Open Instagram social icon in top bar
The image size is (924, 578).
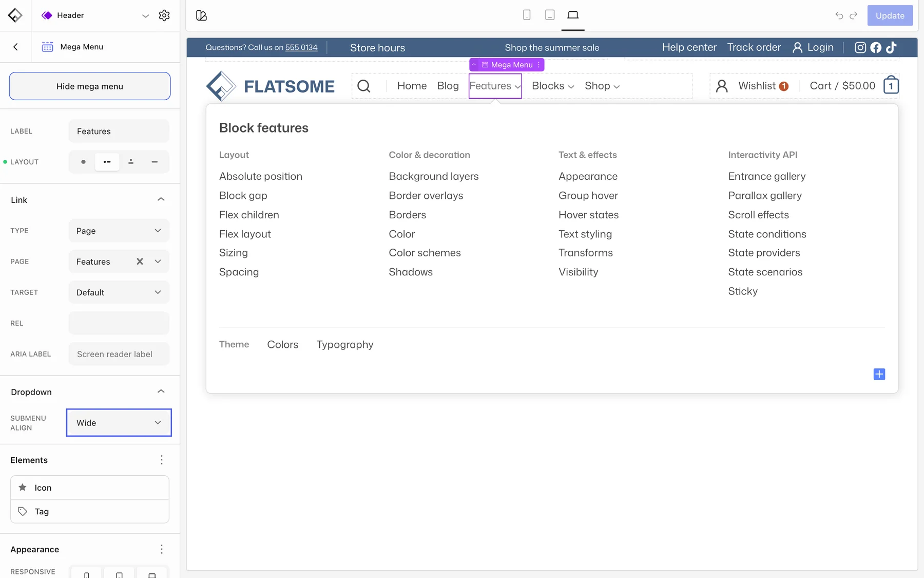pyautogui.click(x=860, y=47)
